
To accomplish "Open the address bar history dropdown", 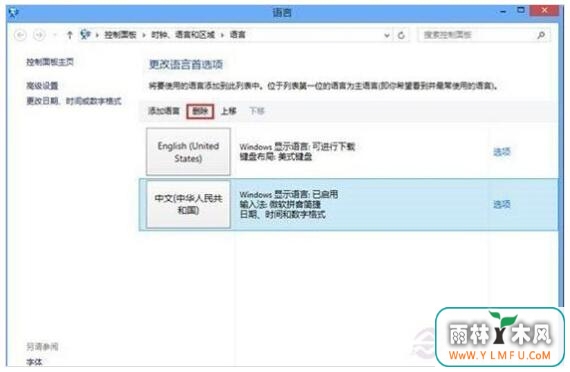I will click(x=387, y=35).
